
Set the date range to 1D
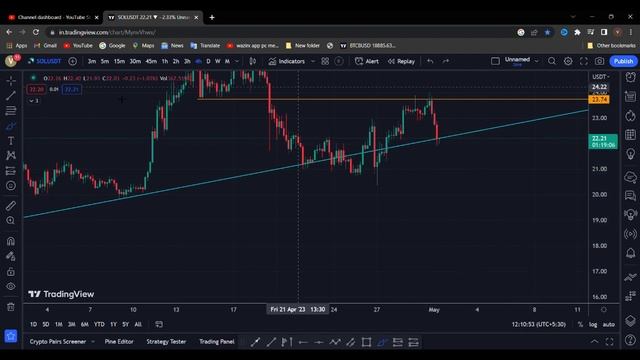pos(33,324)
